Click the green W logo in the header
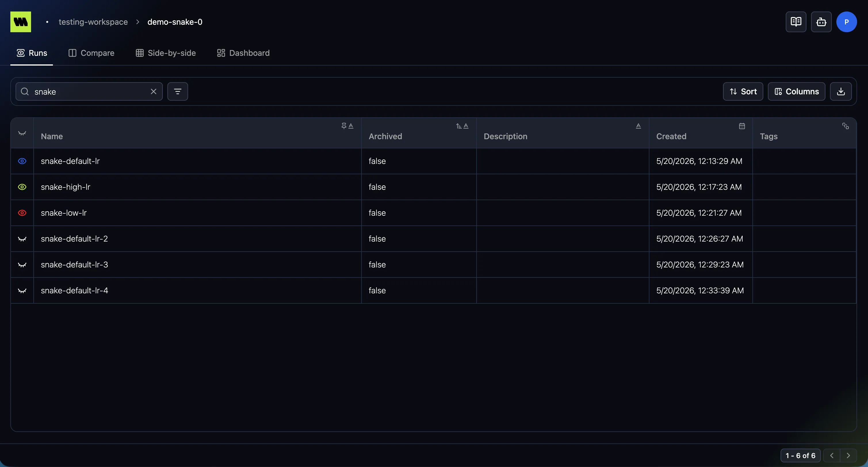The height and width of the screenshot is (467, 868). (x=20, y=22)
